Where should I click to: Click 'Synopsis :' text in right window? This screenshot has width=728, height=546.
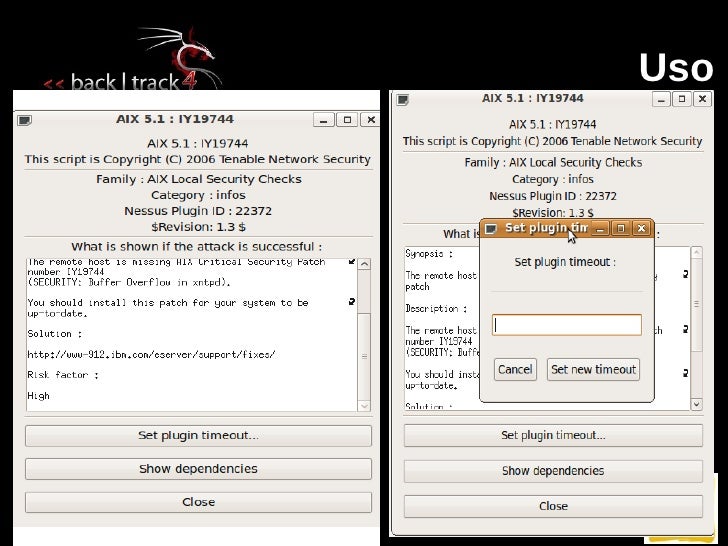[429, 254]
